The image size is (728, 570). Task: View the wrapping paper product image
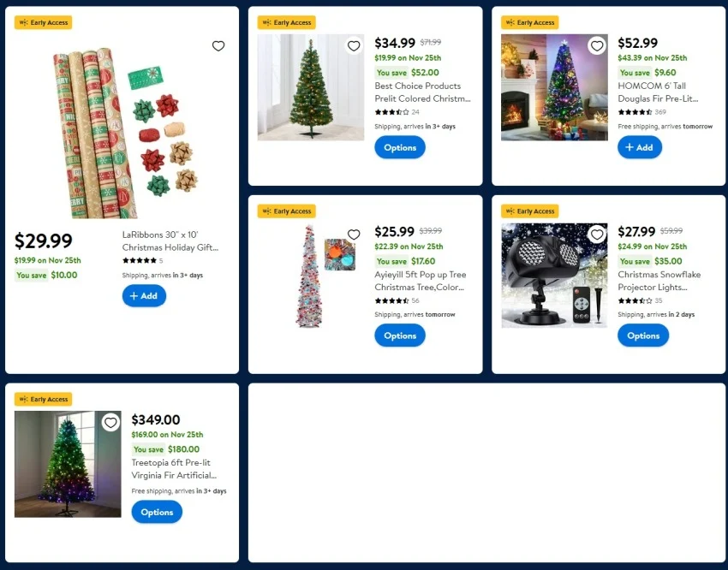tap(125, 134)
